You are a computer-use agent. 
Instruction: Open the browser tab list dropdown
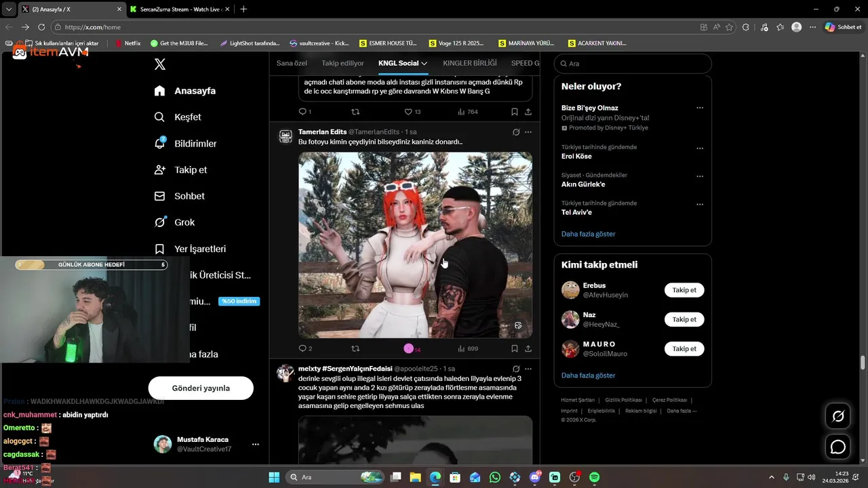pos(9,9)
